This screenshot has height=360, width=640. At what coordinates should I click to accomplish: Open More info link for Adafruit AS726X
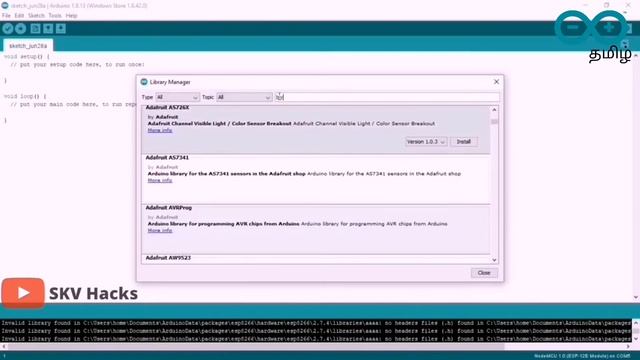160,130
